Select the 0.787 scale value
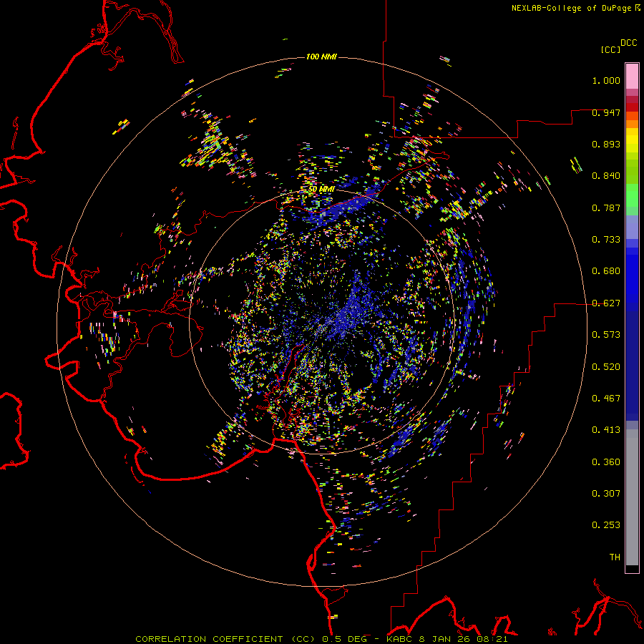 tap(606, 208)
